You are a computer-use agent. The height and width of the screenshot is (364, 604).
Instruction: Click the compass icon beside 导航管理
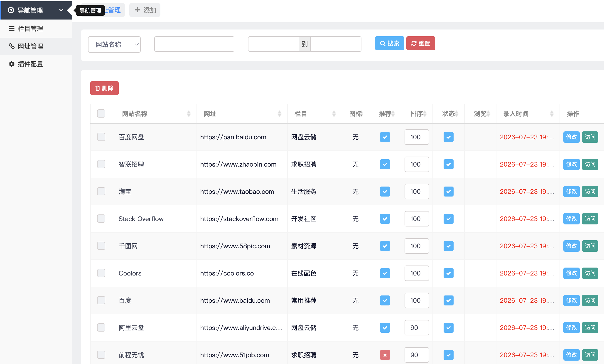click(x=11, y=10)
